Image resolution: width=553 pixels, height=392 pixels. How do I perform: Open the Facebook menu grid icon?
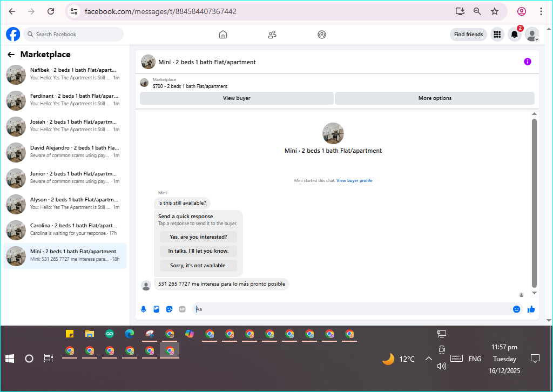tap(497, 34)
